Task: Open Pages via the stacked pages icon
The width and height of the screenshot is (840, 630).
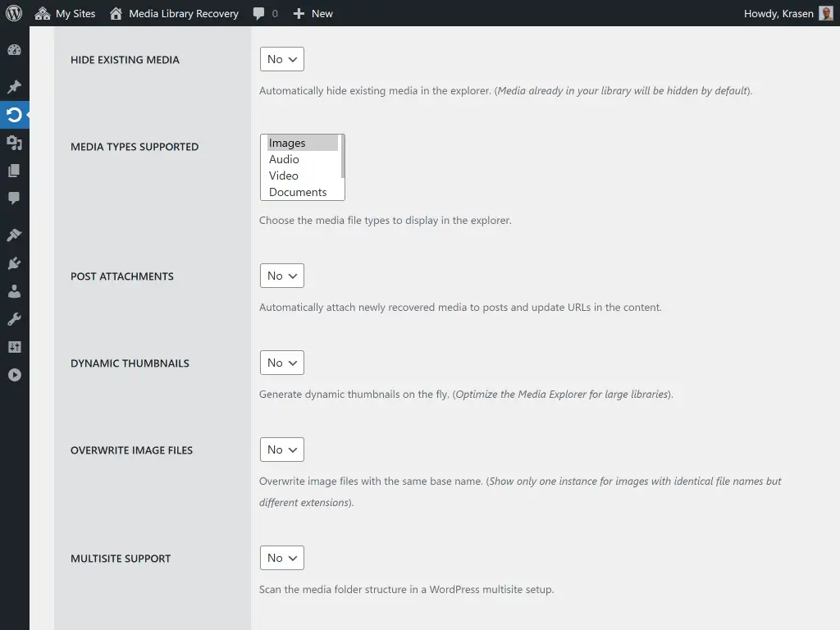Action: point(14,170)
